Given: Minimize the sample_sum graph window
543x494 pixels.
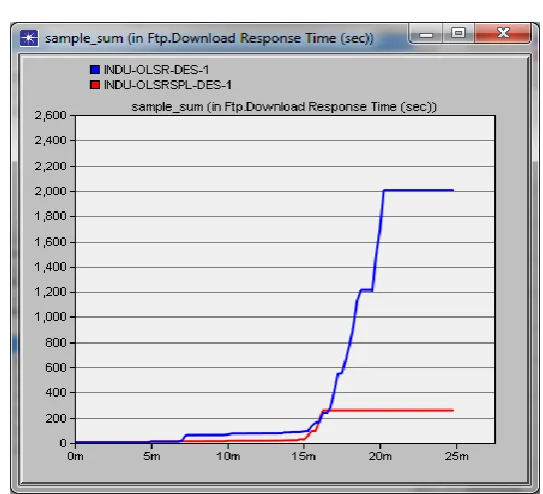Looking at the screenshot, I should tap(426, 34).
